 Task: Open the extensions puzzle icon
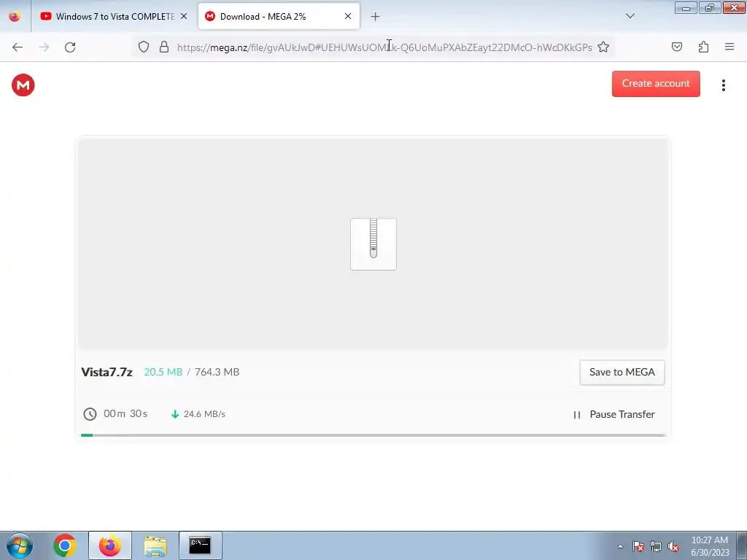(x=703, y=47)
